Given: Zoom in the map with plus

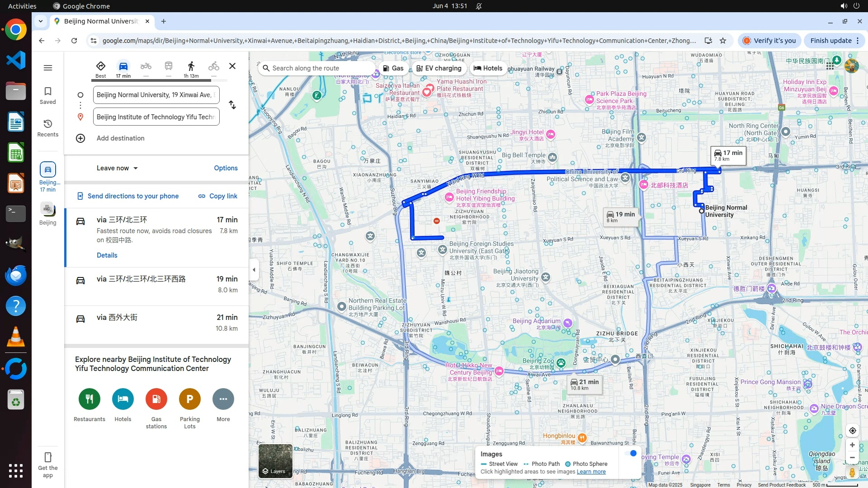Looking at the screenshot, I should coord(852,445).
